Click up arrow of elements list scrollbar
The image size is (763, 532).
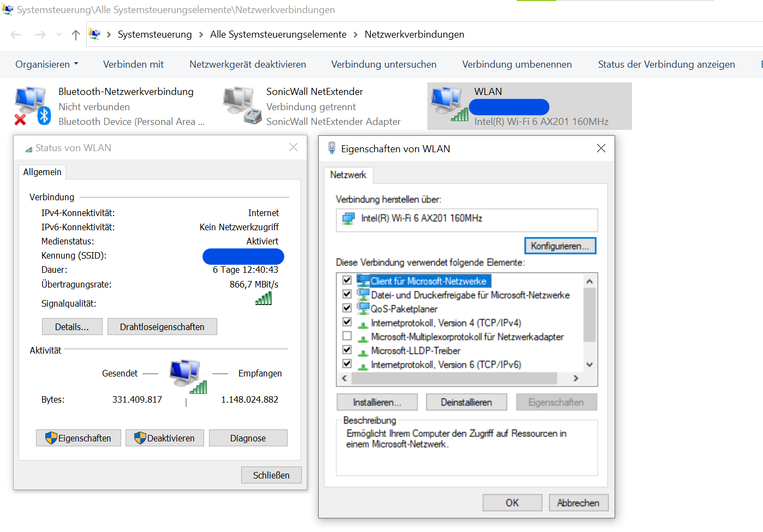[x=589, y=281]
